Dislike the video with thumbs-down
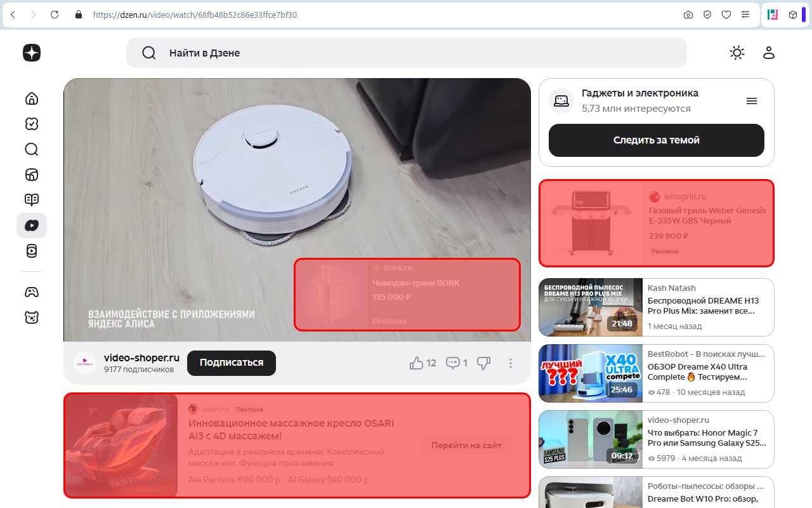The image size is (812, 508). coord(484,363)
